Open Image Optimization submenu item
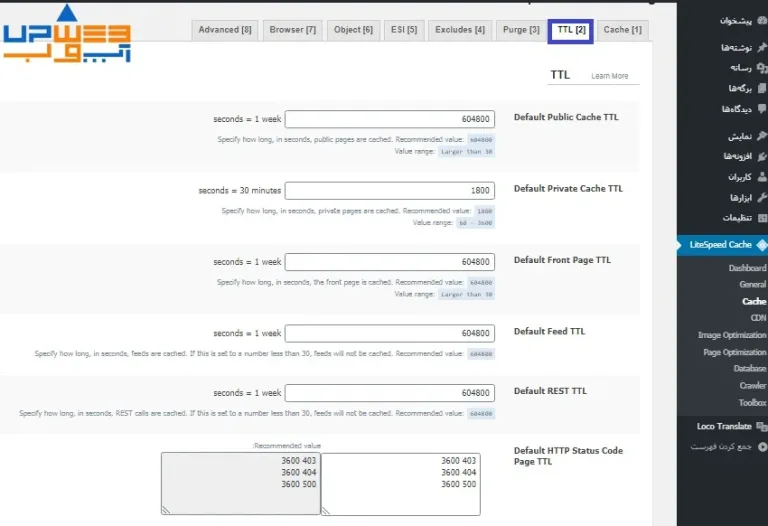This screenshot has height=526, width=768. pos(732,335)
